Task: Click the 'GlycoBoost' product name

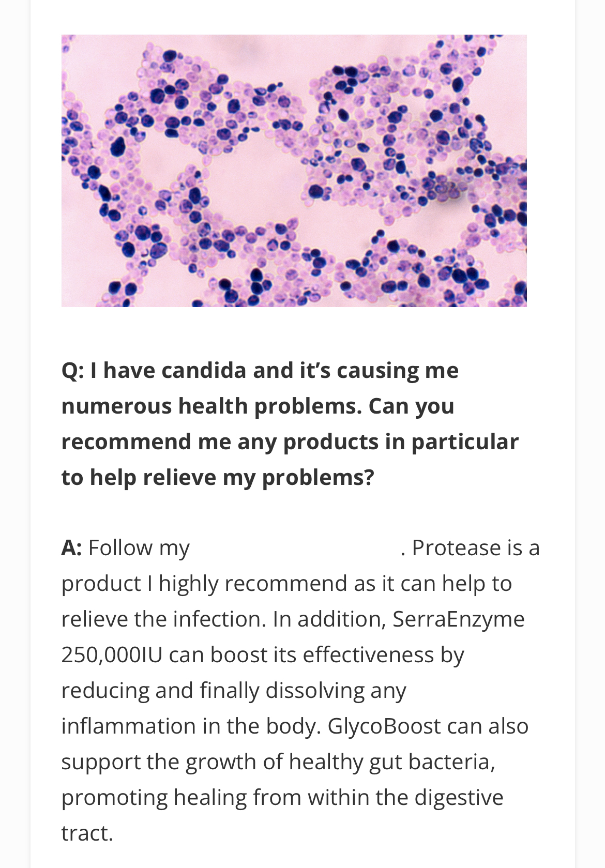Action: coord(384,726)
